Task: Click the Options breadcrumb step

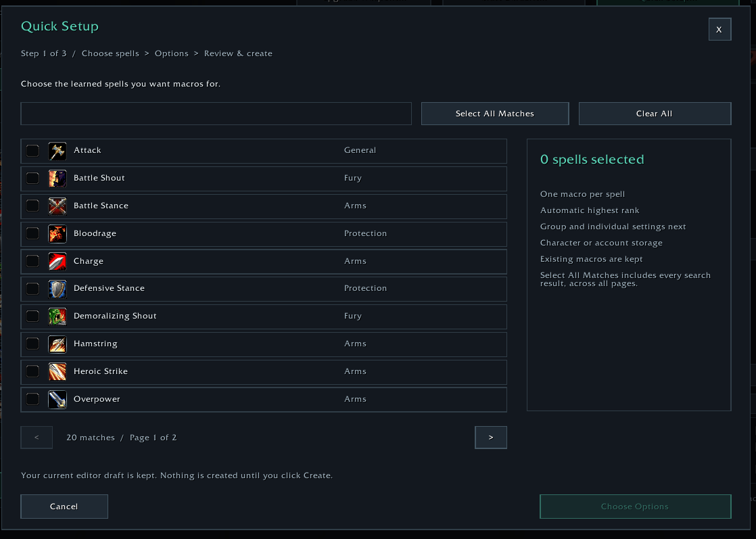Action: (x=172, y=53)
